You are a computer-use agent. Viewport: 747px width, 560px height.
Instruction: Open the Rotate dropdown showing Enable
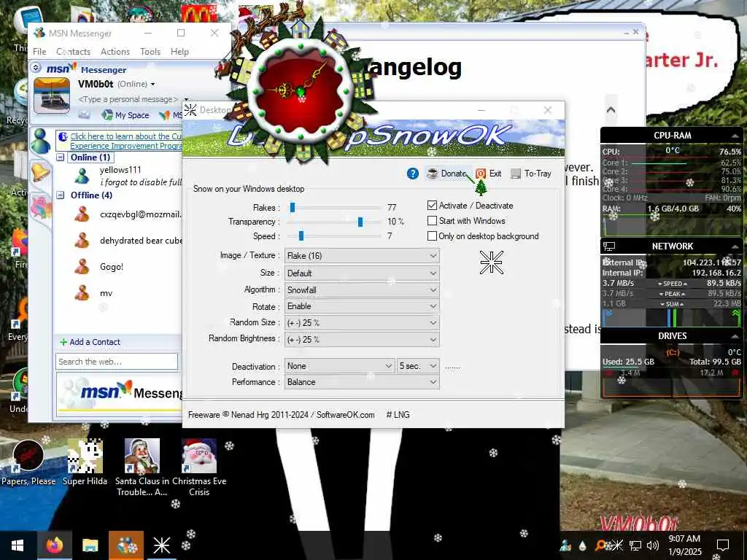tap(362, 306)
